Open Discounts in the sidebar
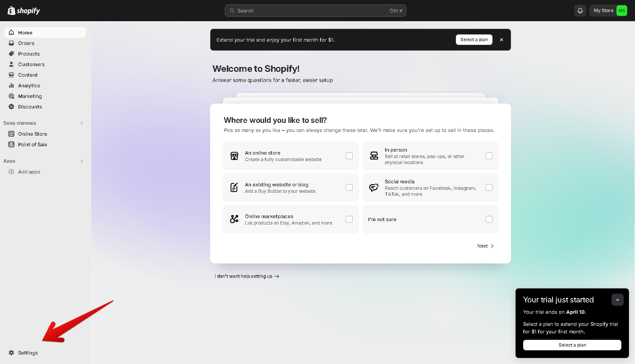 (x=45, y=107)
